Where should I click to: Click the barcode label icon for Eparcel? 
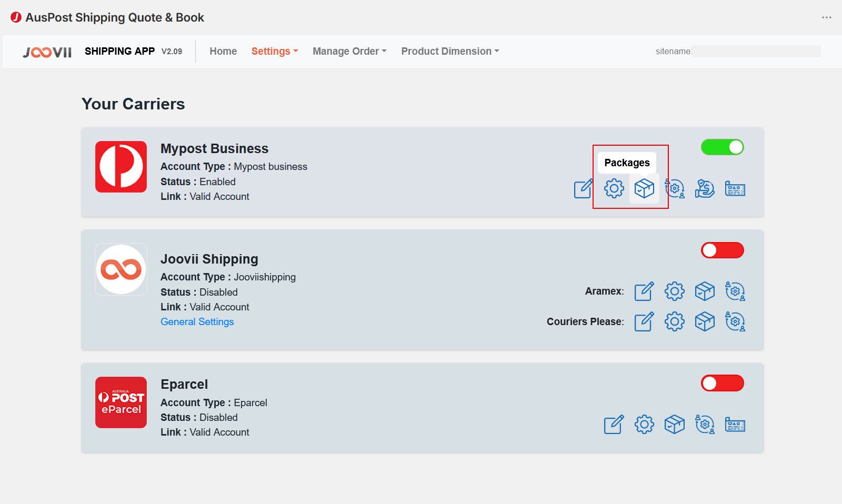coord(735,424)
